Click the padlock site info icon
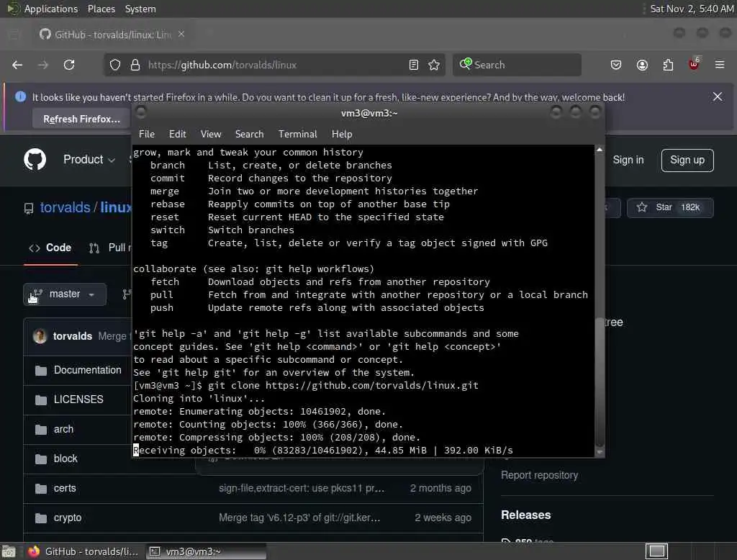The width and height of the screenshot is (737, 560). [135, 65]
